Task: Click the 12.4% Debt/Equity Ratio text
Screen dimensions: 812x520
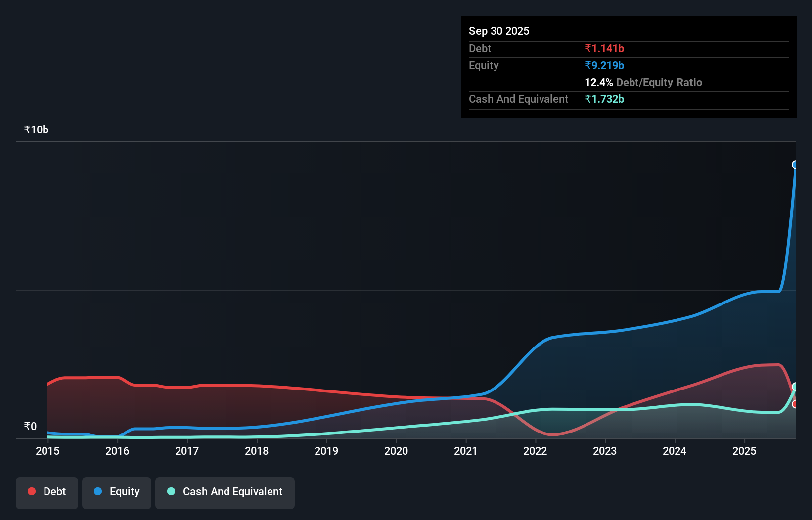Action: [643, 82]
